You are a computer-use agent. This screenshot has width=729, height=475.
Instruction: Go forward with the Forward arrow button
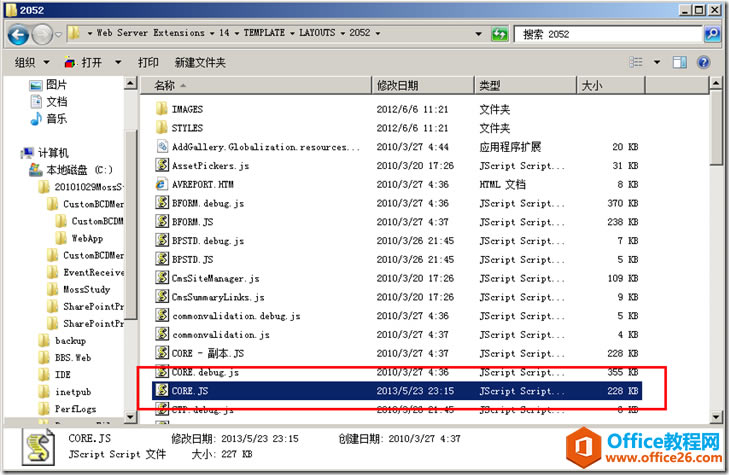(42, 34)
